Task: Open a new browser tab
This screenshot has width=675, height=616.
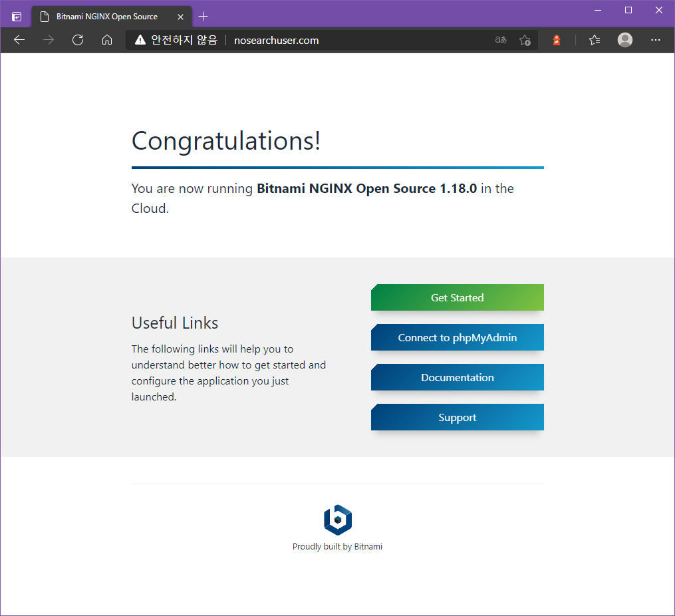Action: pyautogui.click(x=203, y=17)
